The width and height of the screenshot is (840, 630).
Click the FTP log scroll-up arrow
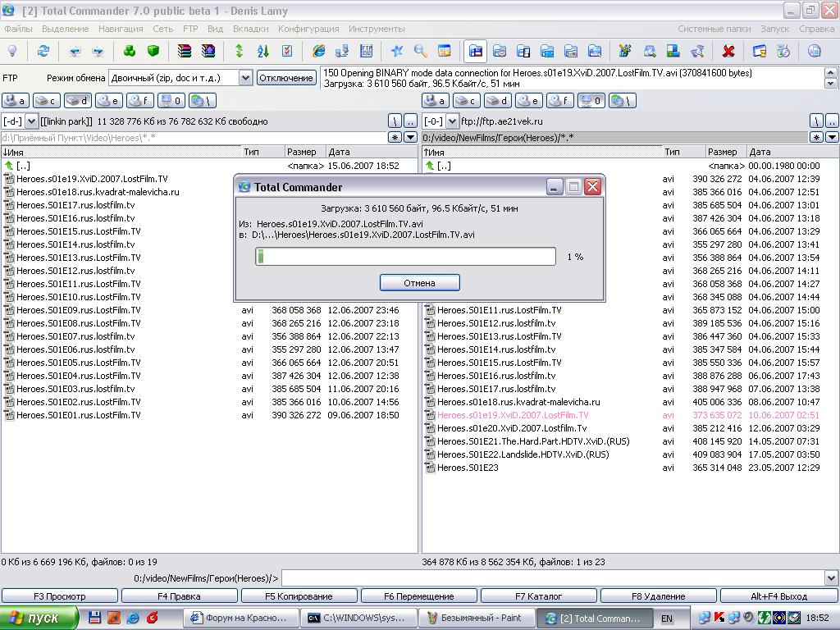[x=831, y=72]
